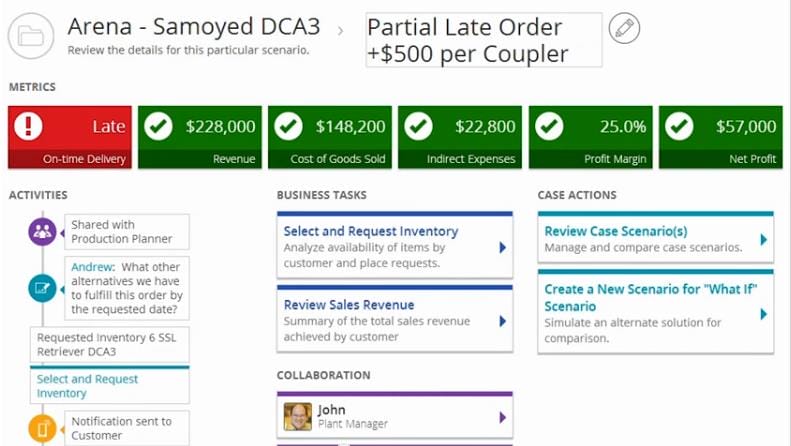Click the breadcrumb chevron after the Arena title

pyautogui.click(x=340, y=30)
